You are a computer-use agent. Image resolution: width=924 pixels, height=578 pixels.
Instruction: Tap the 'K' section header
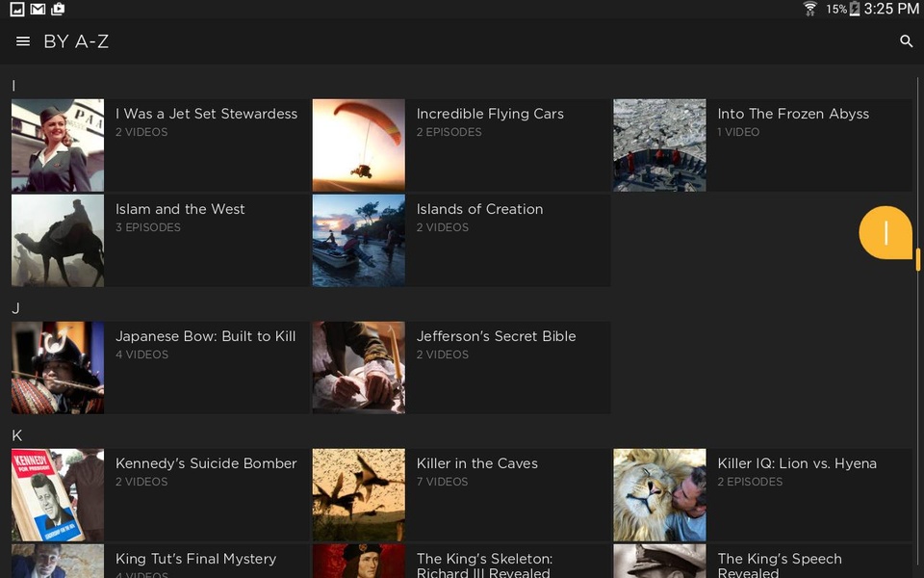17,435
